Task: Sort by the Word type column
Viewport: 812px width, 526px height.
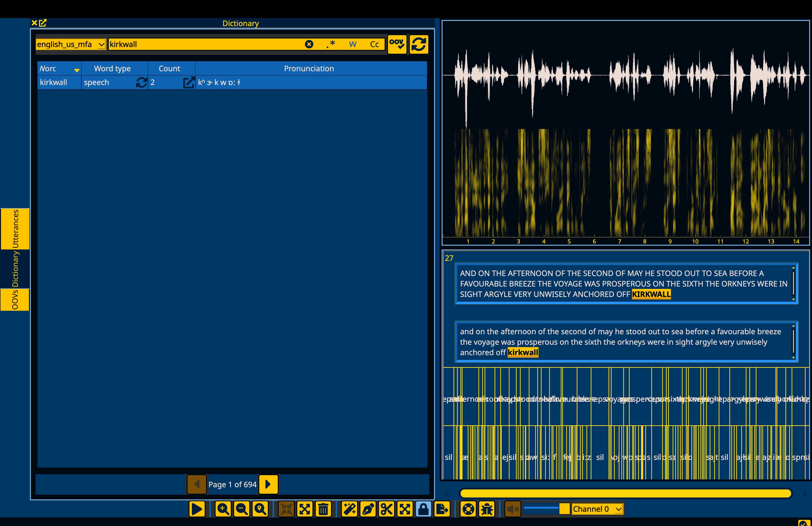Action: [x=115, y=68]
